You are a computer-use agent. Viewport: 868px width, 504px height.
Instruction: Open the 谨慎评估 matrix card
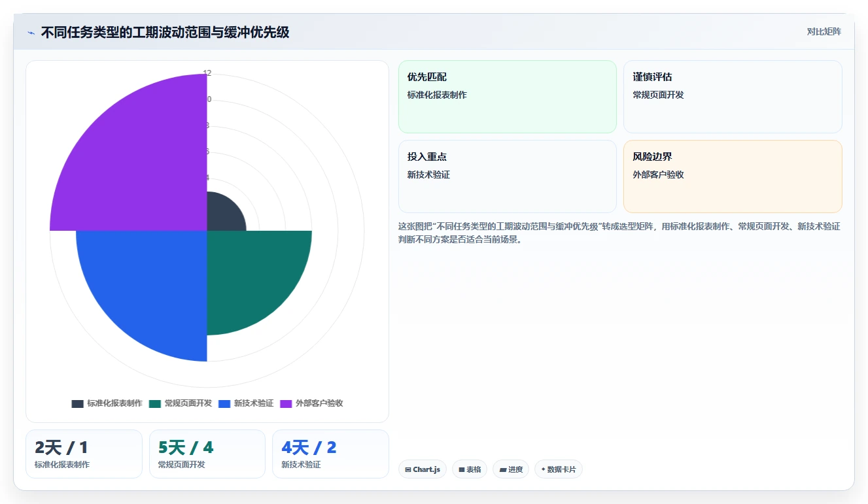(733, 97)
